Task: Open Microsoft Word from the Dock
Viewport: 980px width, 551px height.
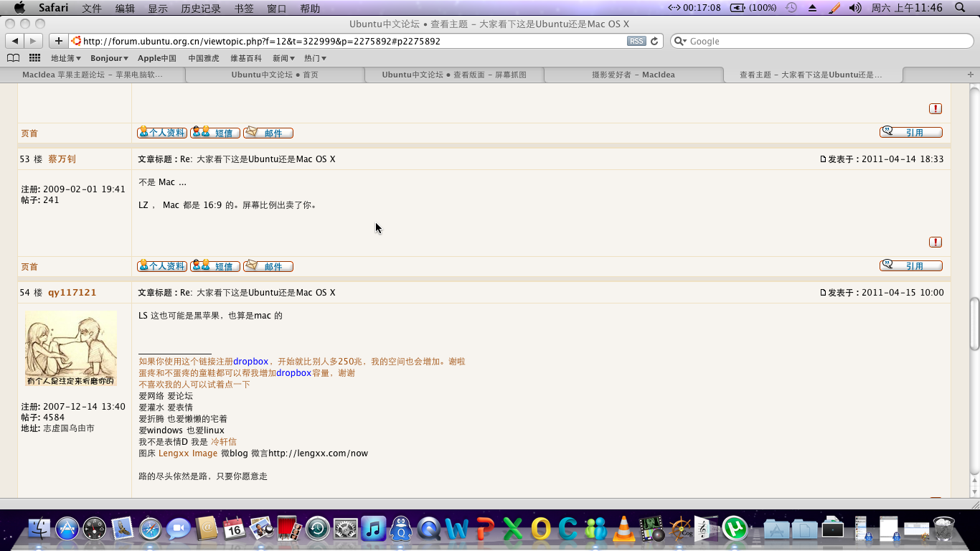Action: tap(457, 530)
